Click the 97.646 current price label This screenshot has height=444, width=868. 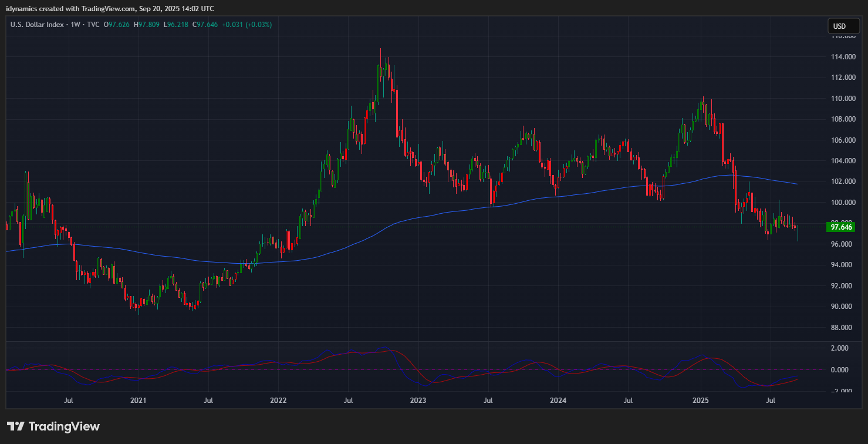[x=839, y=227]
